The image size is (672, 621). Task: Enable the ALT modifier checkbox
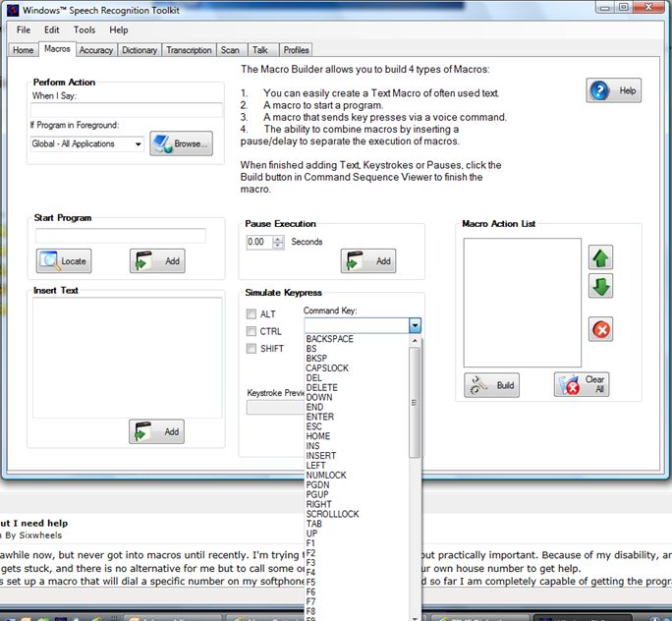pyautogui.click(x=252, y=314)
